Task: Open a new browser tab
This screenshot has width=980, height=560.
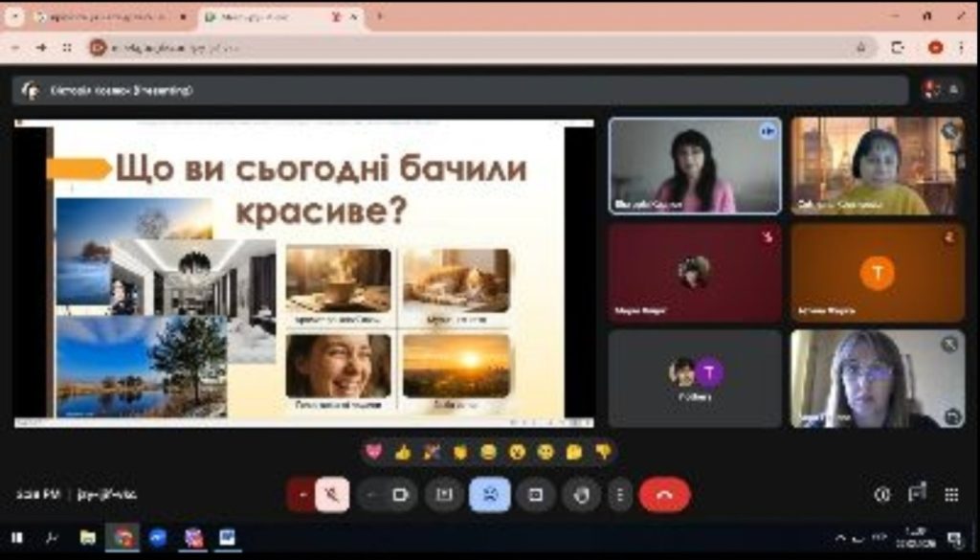Action: click(379, 17)
